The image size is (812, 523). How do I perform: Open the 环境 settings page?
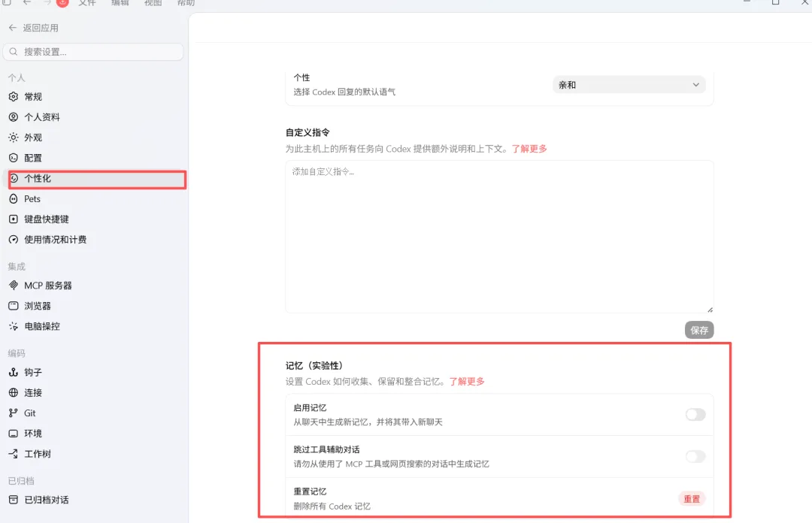click(94, 434)
